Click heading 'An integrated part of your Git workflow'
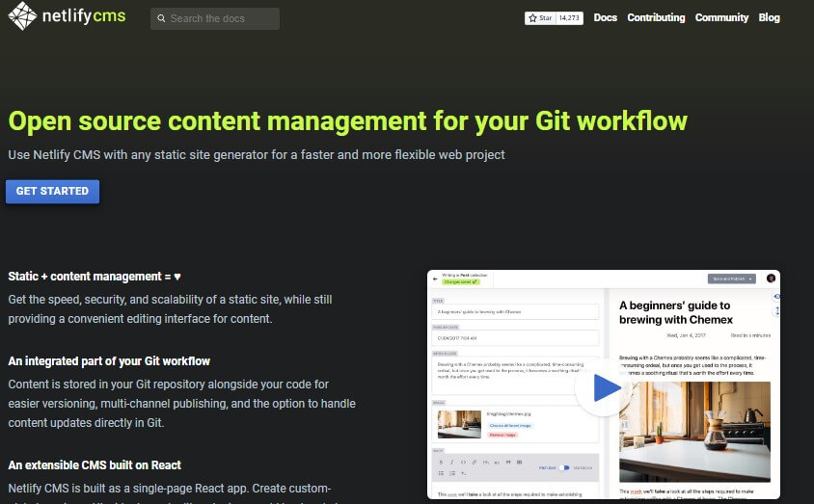Screen dimensions: 814x504 tap(109, 361)
